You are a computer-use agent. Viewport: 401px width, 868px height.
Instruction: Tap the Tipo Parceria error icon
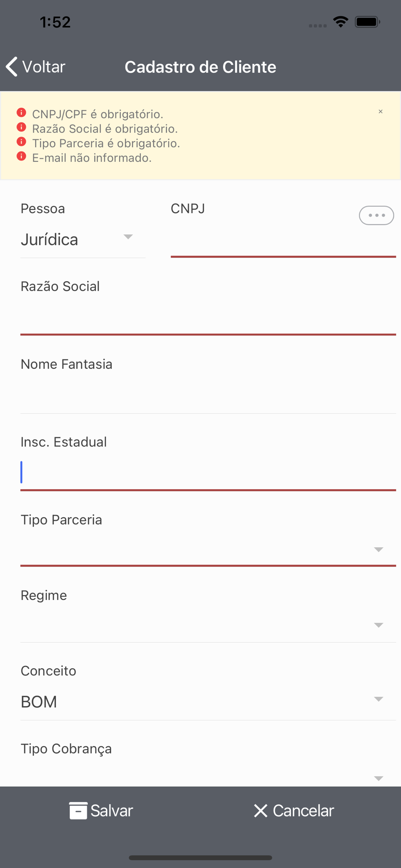21,142
